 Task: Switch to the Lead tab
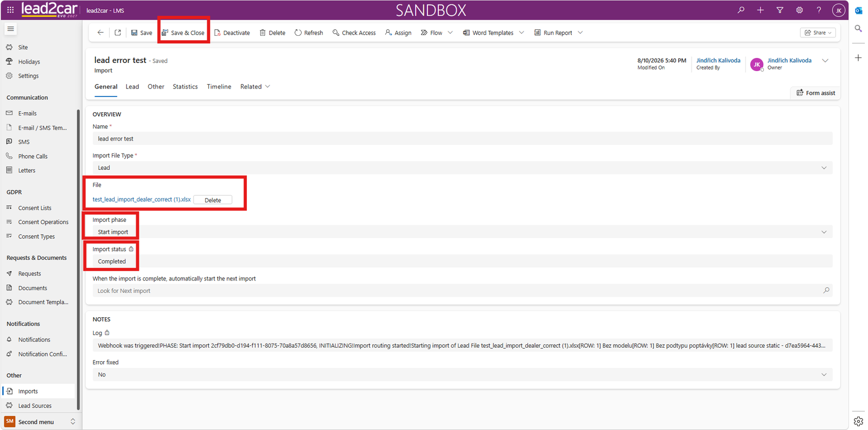(x=132, y=86)
